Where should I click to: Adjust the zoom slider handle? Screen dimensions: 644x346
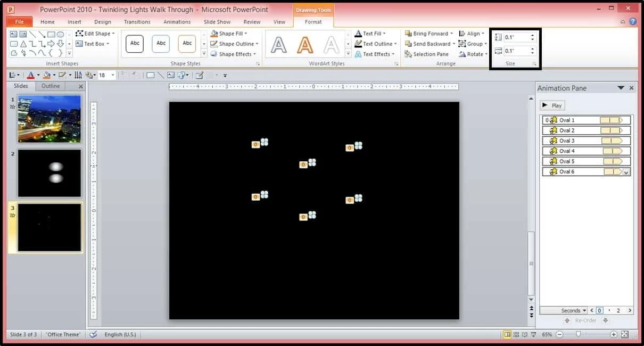578,335
